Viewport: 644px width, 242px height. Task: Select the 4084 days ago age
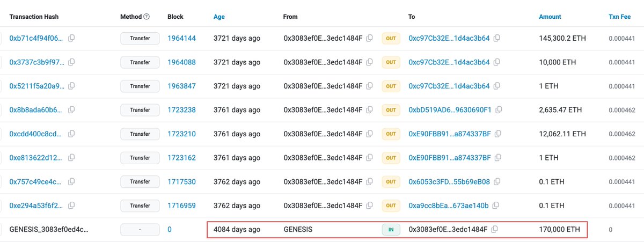tap(237, 229)
